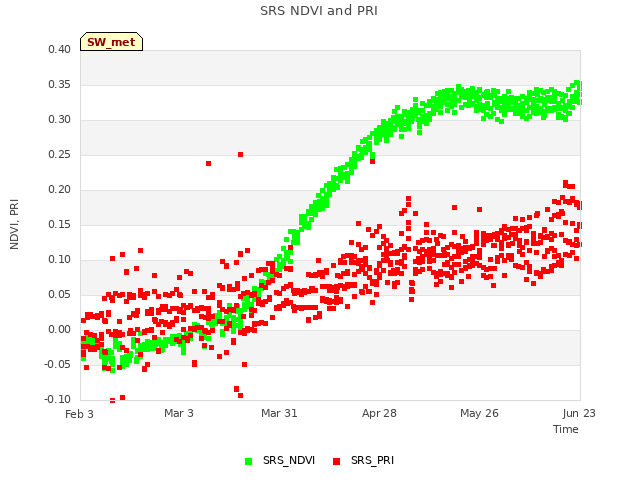Click the green SRS_NDVI legend swatch
The image size is (640, 480).
pos(248,461)
